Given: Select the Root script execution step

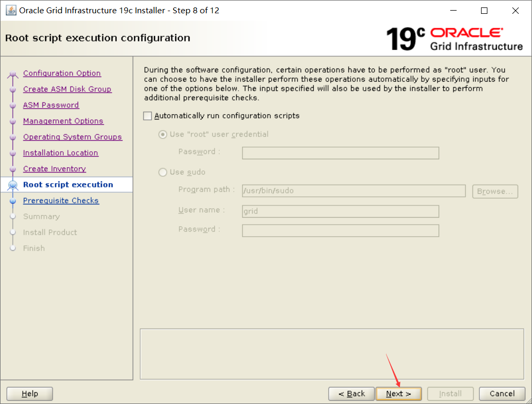Looking at the screenshot, I should (68, 185).
